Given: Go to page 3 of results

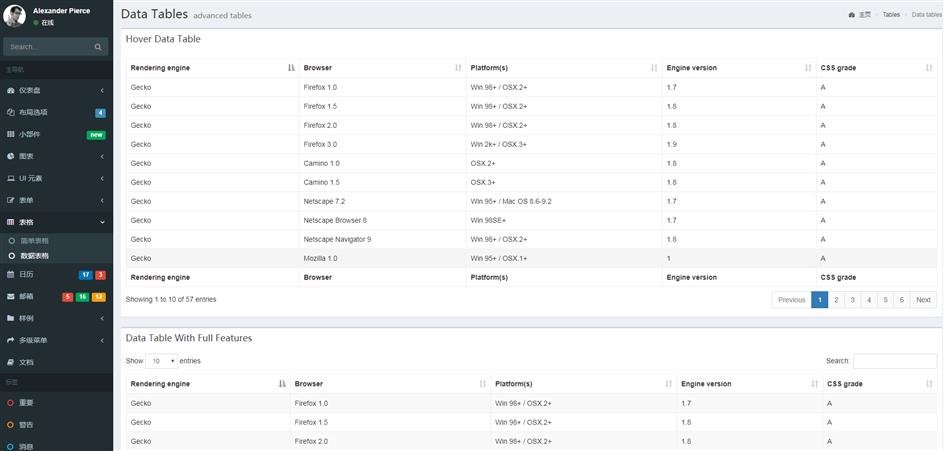Looking at the screenshot, I should (852, 300).
